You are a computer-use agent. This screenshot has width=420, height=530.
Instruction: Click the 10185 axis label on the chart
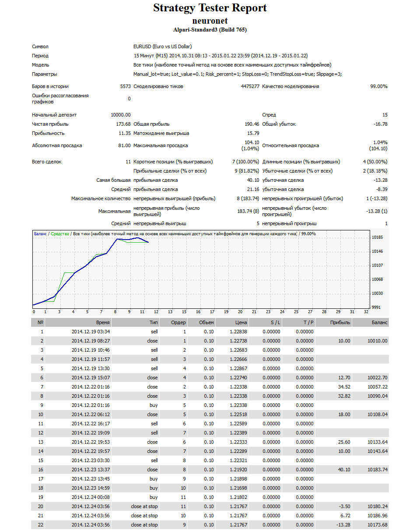(377, 237)
